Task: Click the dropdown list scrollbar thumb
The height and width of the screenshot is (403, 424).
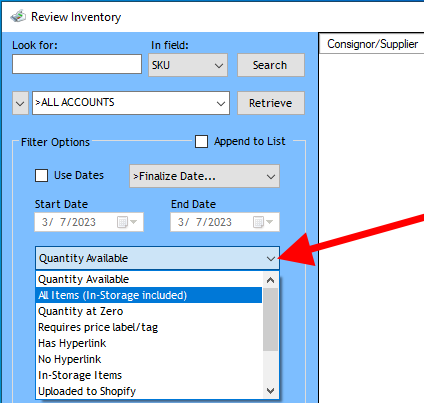Action: (270, 319)
